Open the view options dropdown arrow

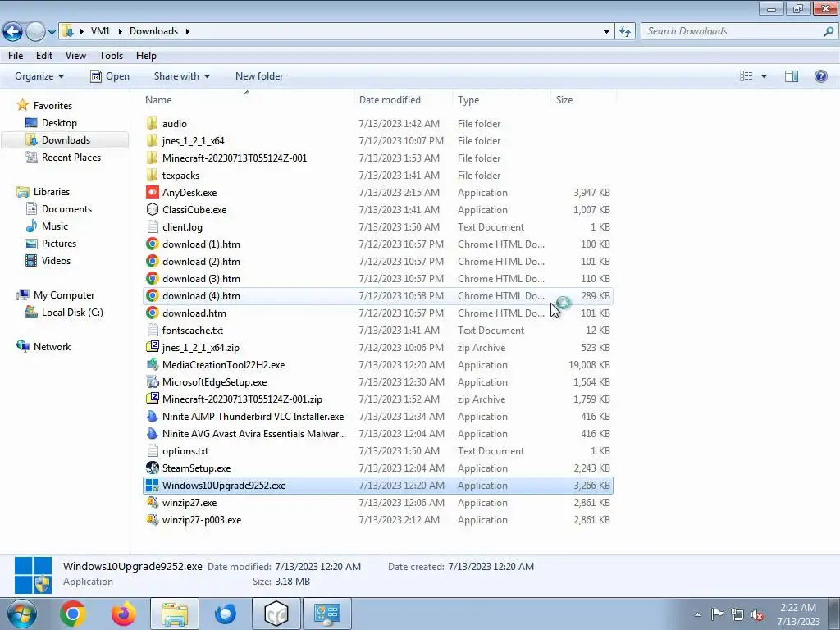(x=764, y=76)
